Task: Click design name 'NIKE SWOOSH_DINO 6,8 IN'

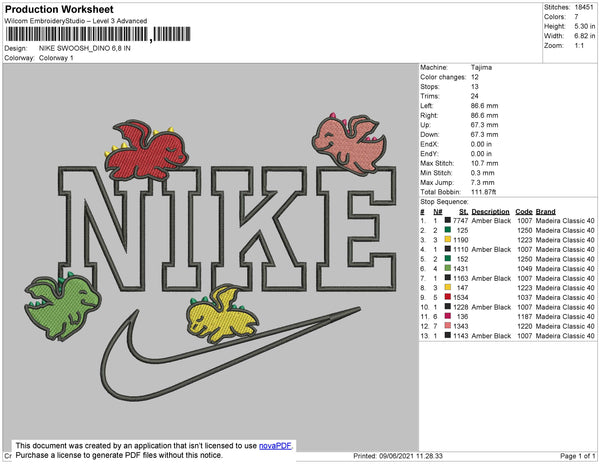Action: tap(85, 48)
